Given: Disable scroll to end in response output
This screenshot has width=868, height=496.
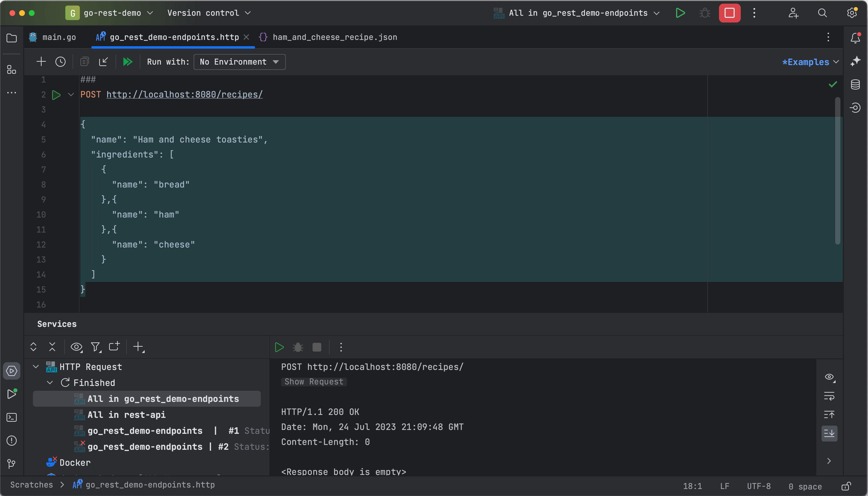Looking at the screenshot, I should [x=830, y=433].
